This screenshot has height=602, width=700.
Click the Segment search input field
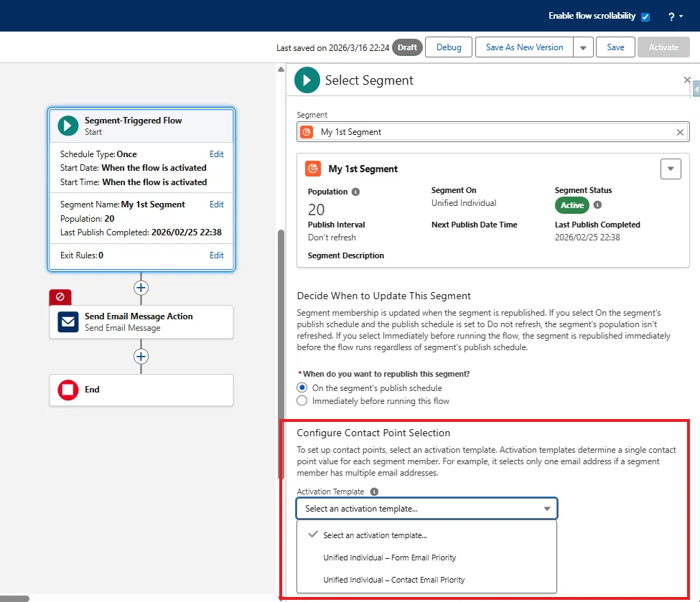[493, 132]
